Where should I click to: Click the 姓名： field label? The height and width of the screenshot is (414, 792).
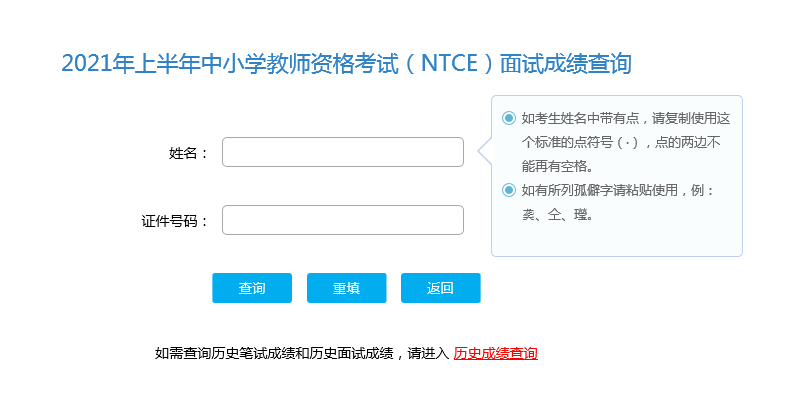pyautogui.click(x=189, y=153)
